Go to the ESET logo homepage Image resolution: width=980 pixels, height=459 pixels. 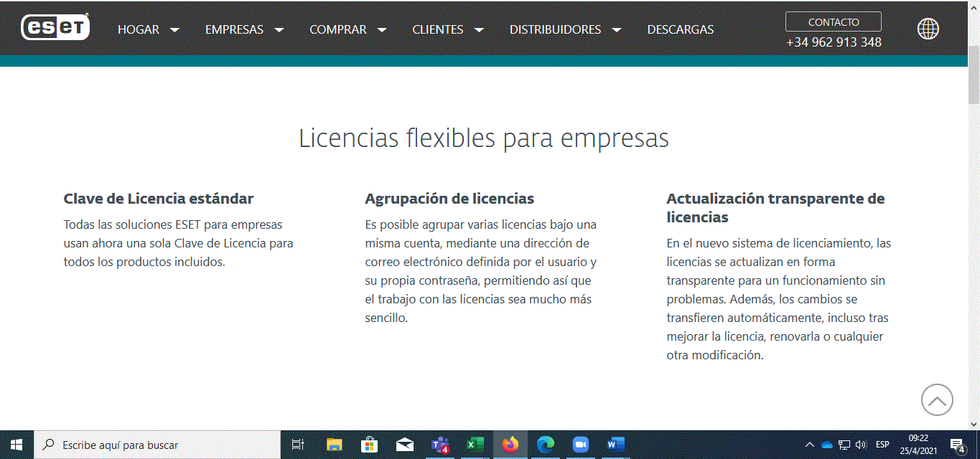[x=55, y=27]
